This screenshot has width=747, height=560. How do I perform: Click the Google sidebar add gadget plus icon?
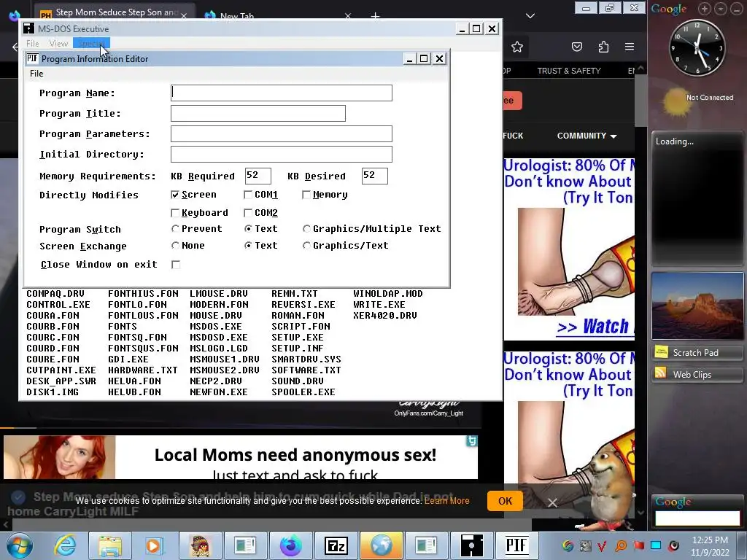705,9
